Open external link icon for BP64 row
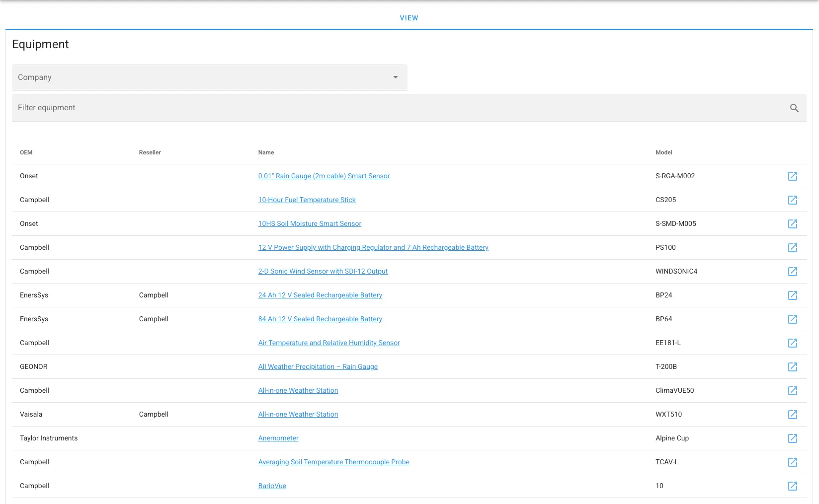 pos(793,319)
